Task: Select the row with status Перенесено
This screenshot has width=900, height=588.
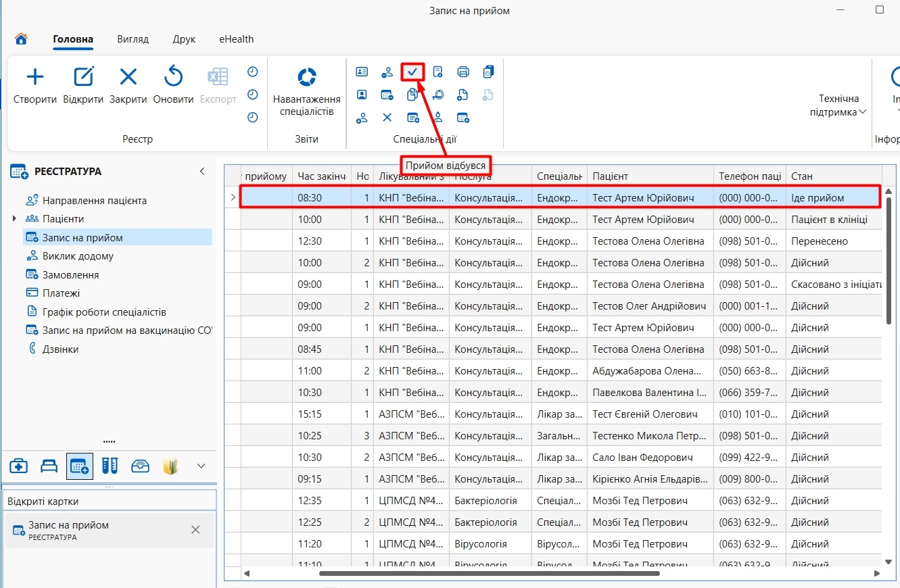Action: click(x=554, y=241)
